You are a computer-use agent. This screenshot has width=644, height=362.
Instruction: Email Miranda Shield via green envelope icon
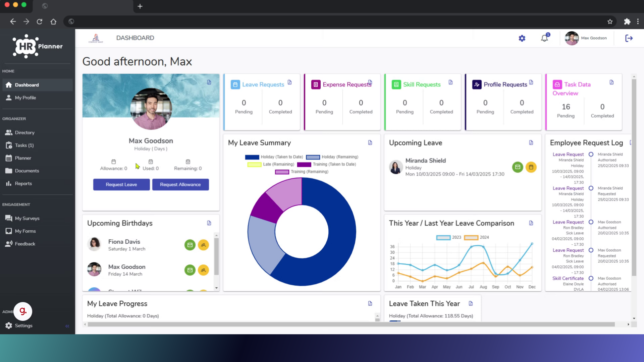(518, 167)
